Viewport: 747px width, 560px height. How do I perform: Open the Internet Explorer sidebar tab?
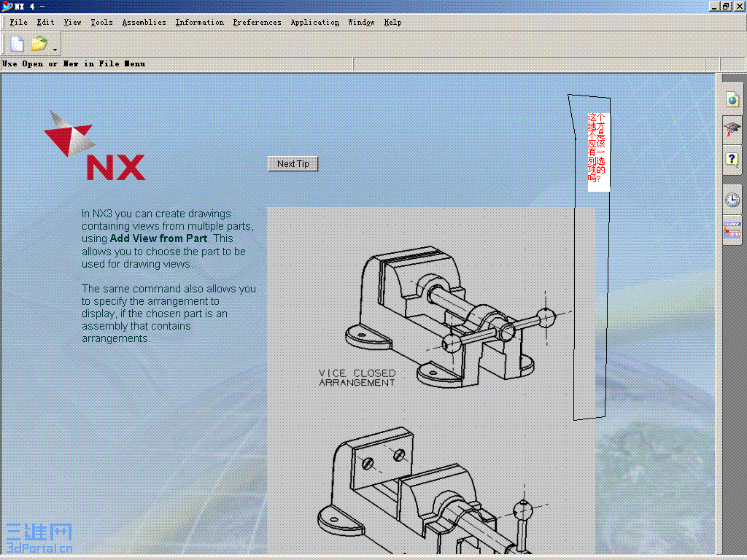pyautogui.click(x=732, y=99)
